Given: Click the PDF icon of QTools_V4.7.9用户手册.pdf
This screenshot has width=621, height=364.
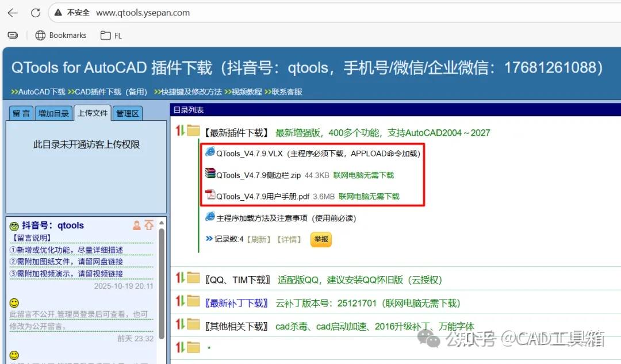Looking at the screenshot, I should (x=210, y=194).
